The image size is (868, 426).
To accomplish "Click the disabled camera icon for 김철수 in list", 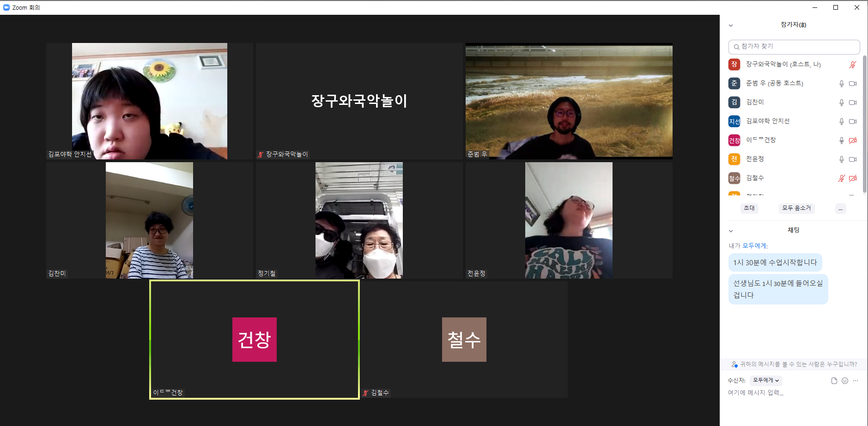I will (853, 178).
